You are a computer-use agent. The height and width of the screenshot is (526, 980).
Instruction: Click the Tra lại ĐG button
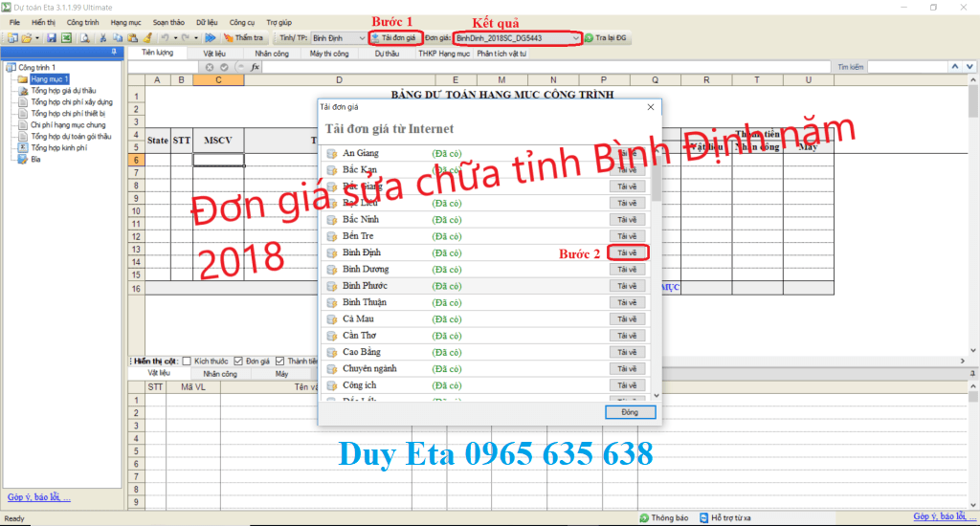[605, 38]
